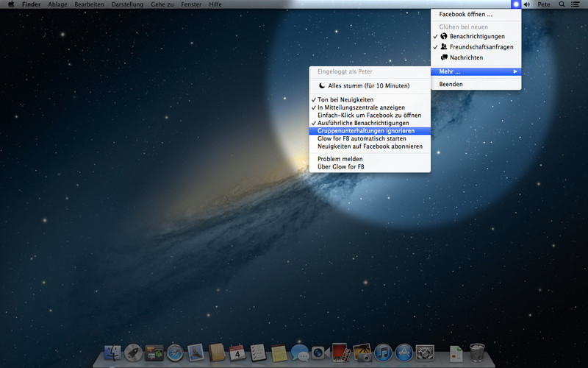
Task: Expand the Mehr ... submenu
Action: 476,71
